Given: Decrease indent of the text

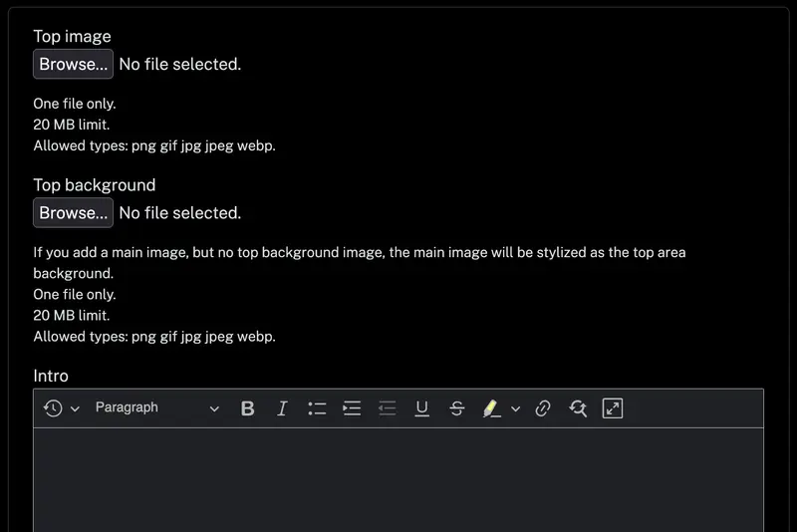Looking at the screenshot, I should pos(387,408).
